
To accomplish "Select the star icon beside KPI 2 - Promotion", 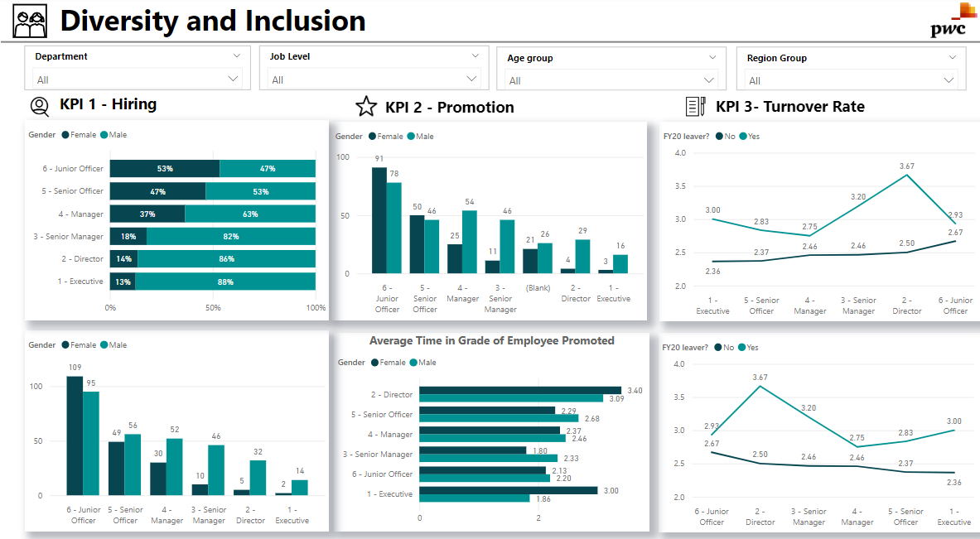I will 365,107.
